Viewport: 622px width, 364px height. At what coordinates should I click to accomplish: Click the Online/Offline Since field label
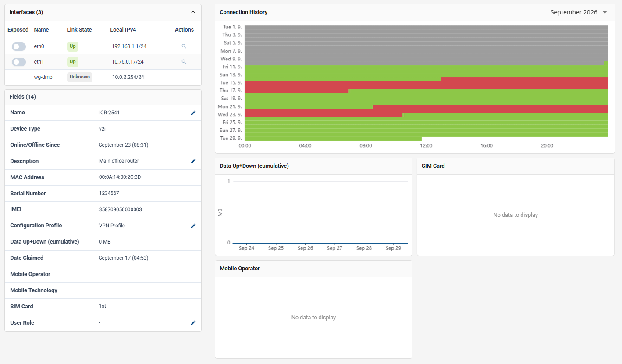pos(35,145)
